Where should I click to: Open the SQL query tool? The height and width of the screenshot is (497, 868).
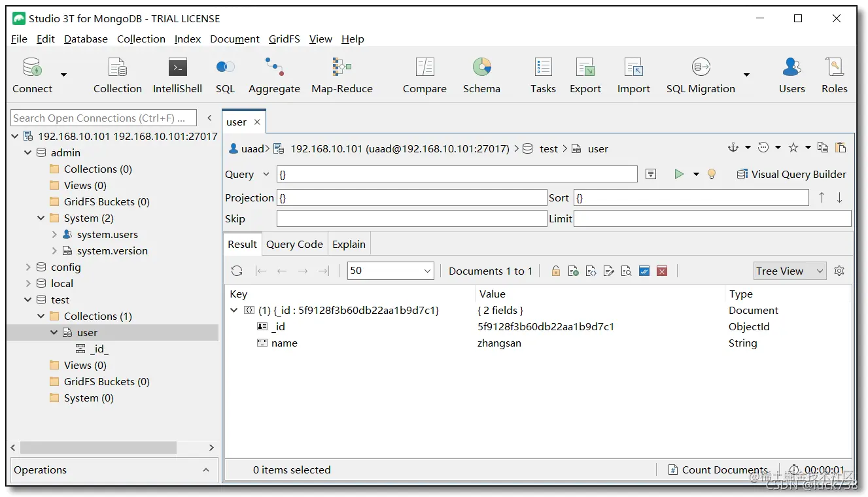225,76
